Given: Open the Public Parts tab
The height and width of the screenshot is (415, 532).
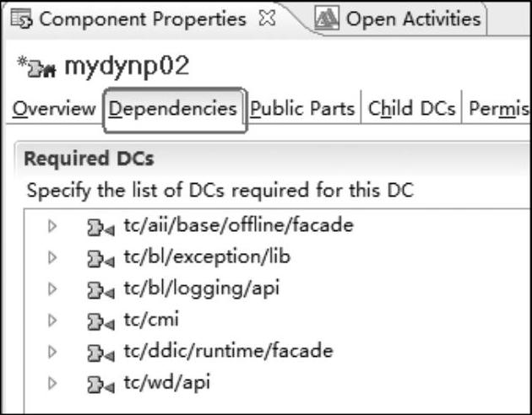Looking at the screenshot, I should (x=302, y=109).
